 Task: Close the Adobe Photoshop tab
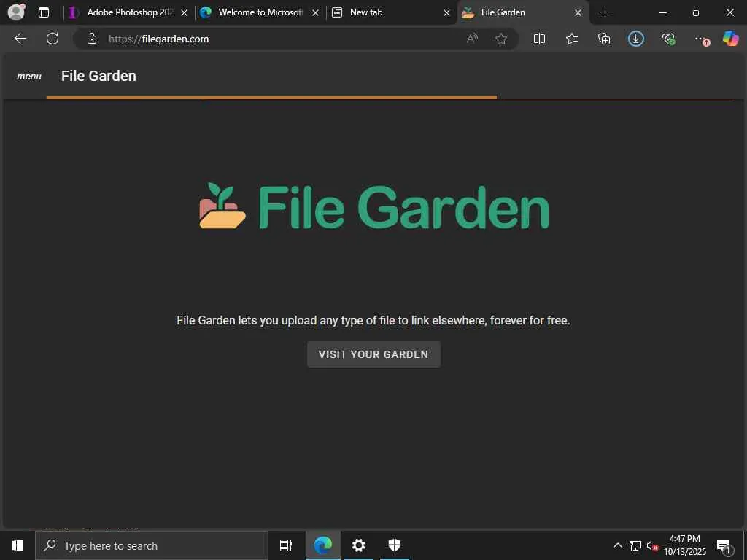[x=184, y=13]
